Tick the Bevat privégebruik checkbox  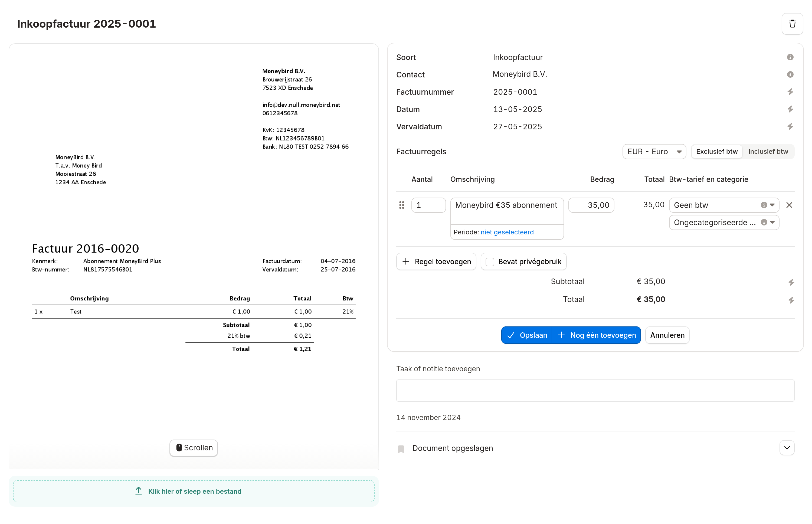(x=490, y=262)
